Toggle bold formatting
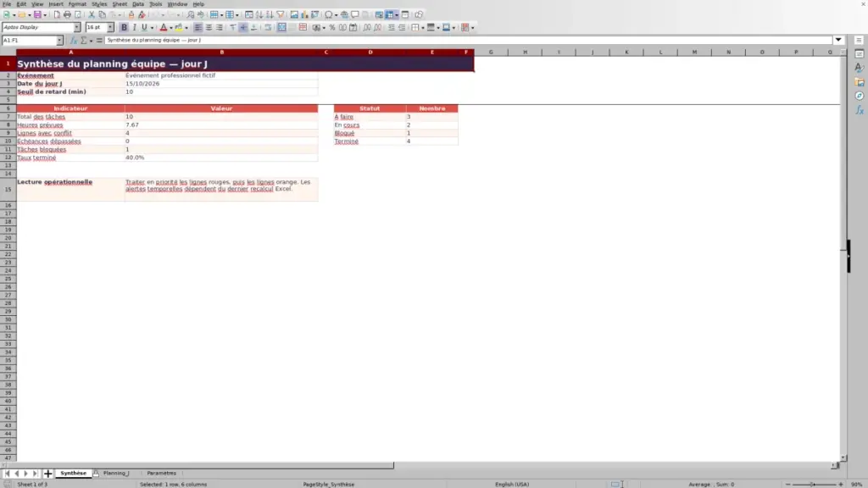The width and height of the screenshot is (868, 488). [124, 28]
